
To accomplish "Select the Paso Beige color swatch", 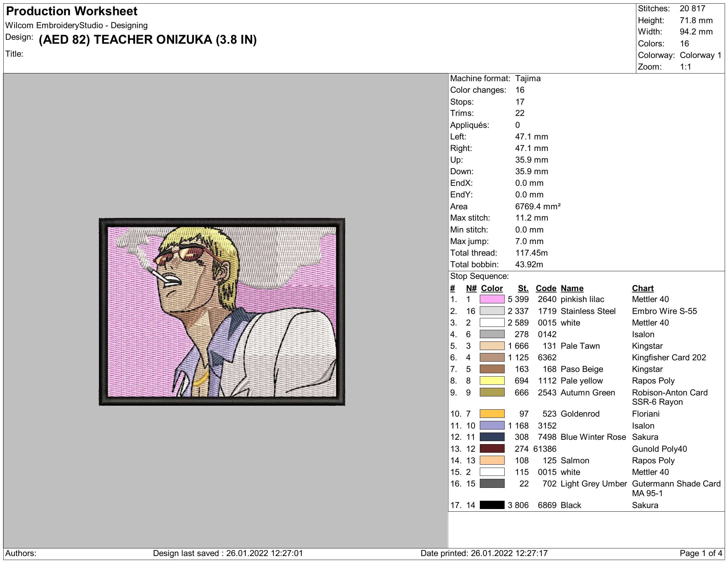I will point(492,369).
